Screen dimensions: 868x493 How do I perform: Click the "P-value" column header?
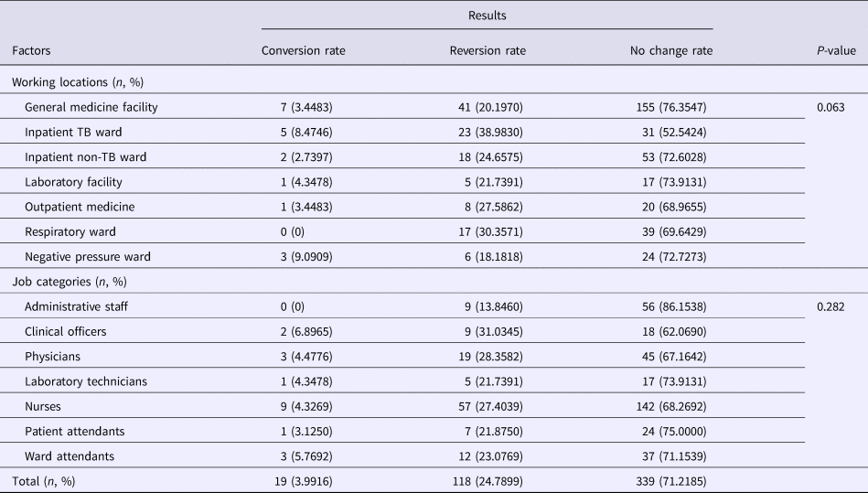pos(836,51)
